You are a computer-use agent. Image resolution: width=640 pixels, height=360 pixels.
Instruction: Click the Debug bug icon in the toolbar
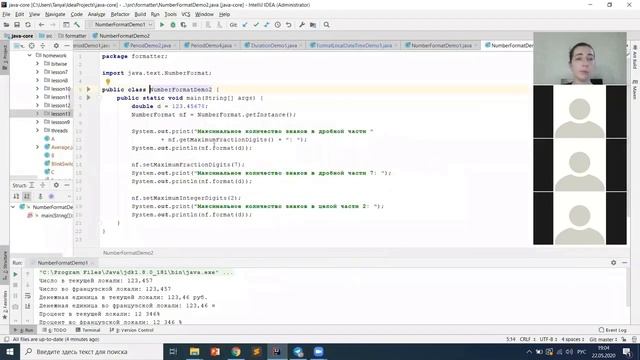pos(173,24)
